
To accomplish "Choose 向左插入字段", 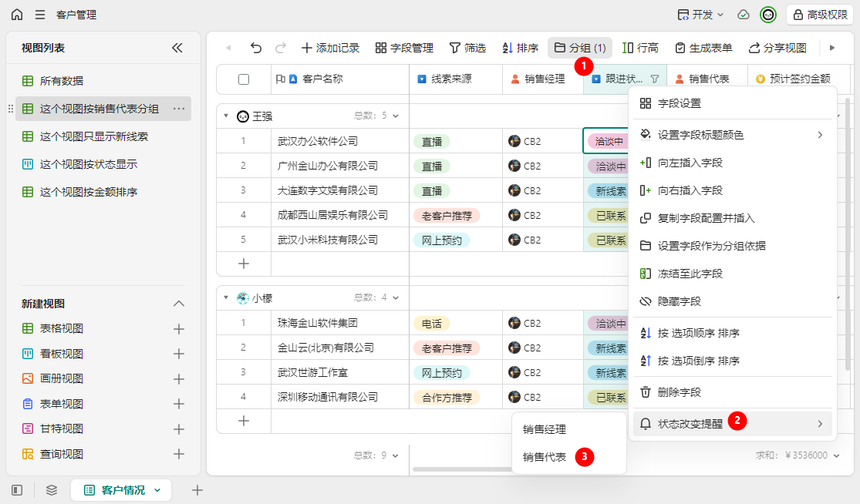I will pos(733,163).
